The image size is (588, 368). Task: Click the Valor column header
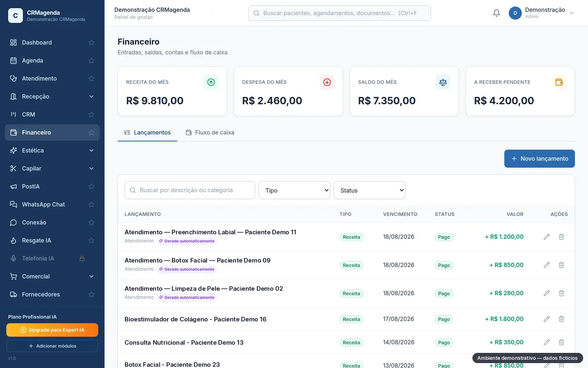[x=515, y=214]
